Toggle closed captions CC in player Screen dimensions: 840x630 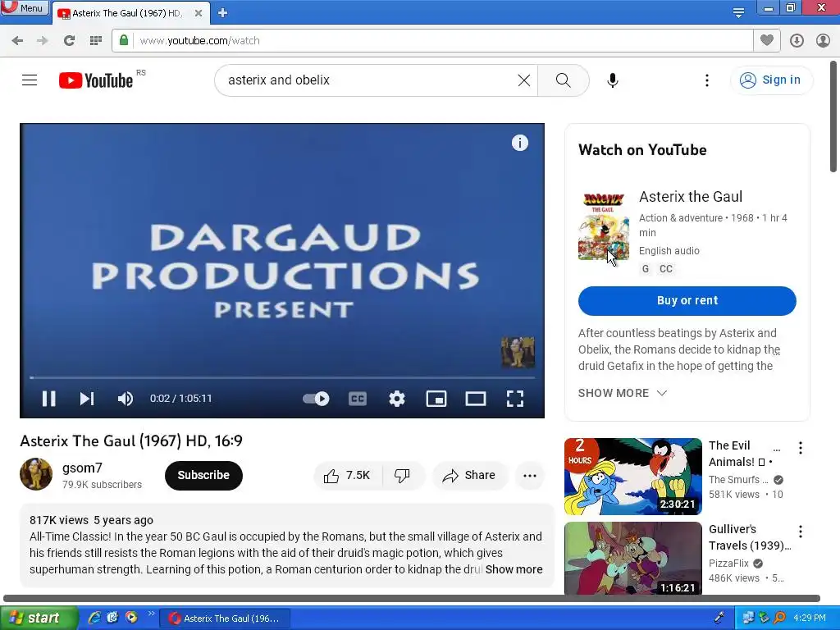(x=358, y=399)
